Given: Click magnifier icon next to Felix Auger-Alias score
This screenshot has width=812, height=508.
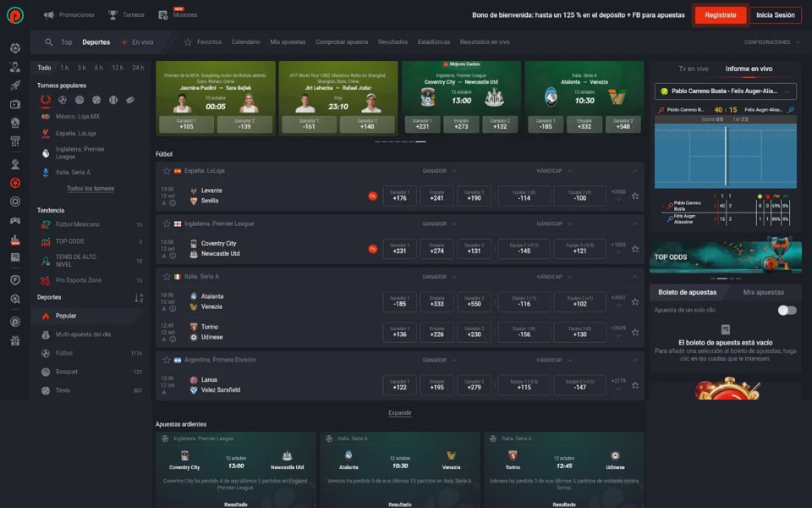Looking at the screenshot, I should [791, 110].
